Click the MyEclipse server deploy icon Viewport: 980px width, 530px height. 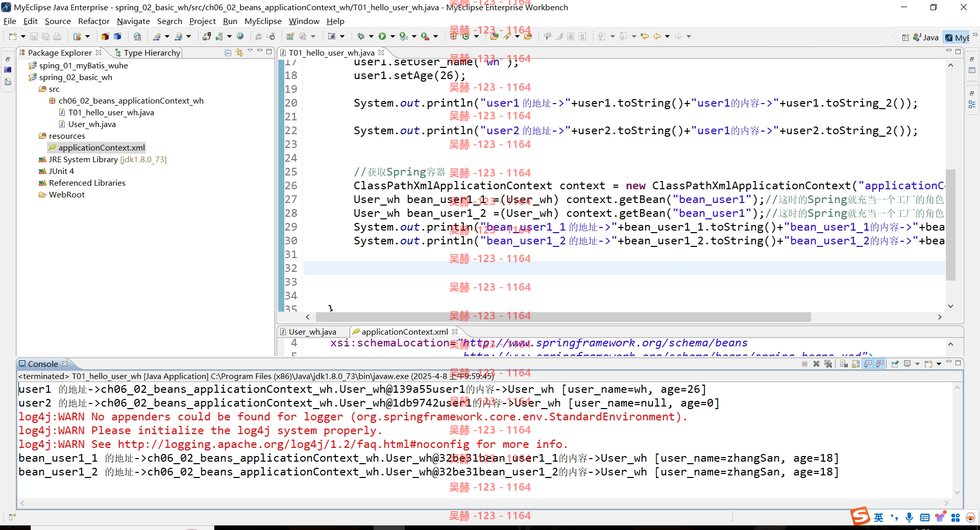pos(206,36)
